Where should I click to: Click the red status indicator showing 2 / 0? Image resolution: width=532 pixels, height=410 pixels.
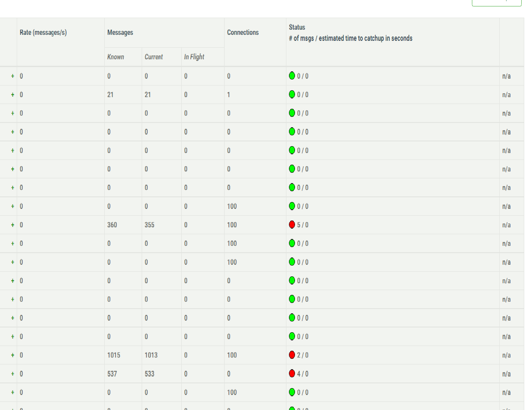click(292, 355)
